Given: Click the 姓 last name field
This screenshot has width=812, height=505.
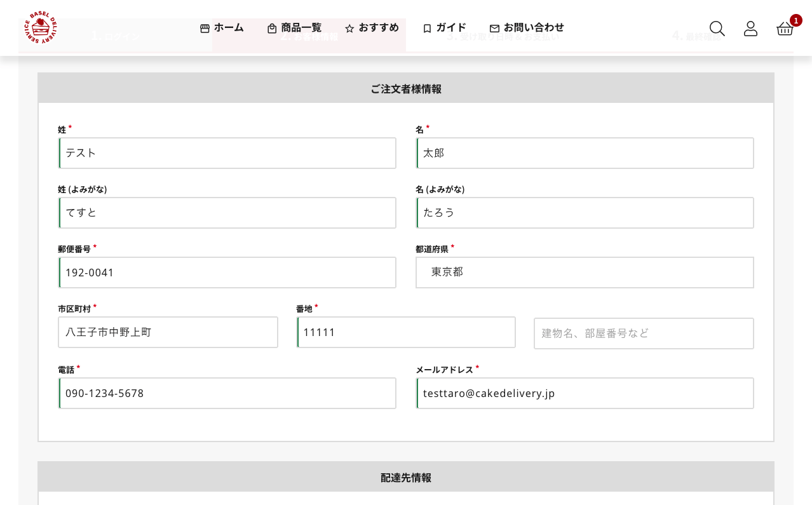Looking at the screenshot, I should 227,153.
